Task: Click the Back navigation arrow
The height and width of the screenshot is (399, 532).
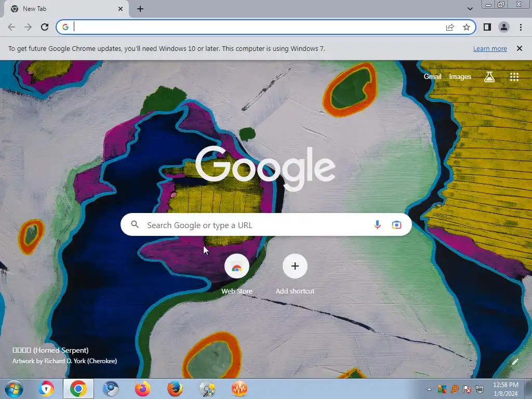Action: click(11, 27)
